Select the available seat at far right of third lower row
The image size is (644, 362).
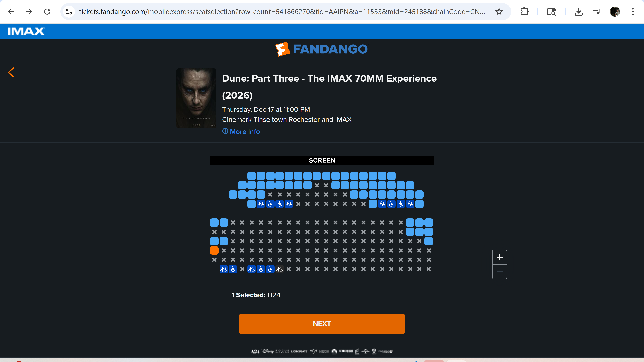[x=428, y=241]
